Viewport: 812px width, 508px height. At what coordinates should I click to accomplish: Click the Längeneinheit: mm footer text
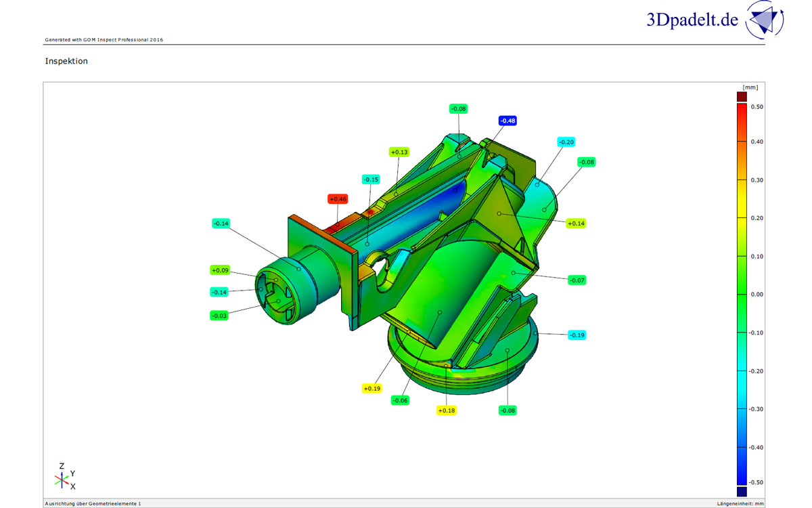tap(740, 504)
